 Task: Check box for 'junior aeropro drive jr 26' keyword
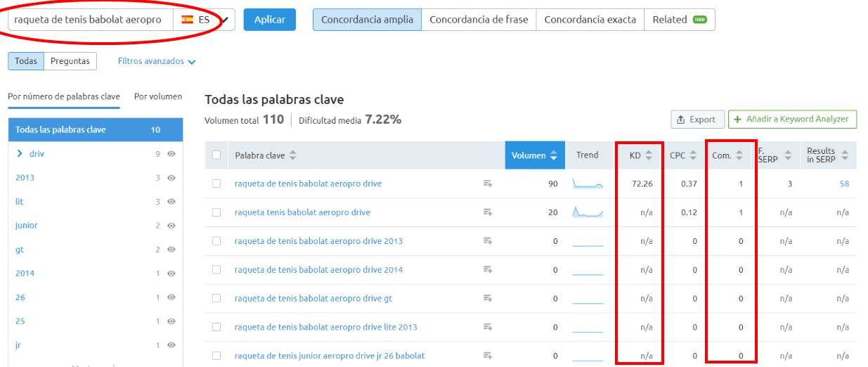216,356
